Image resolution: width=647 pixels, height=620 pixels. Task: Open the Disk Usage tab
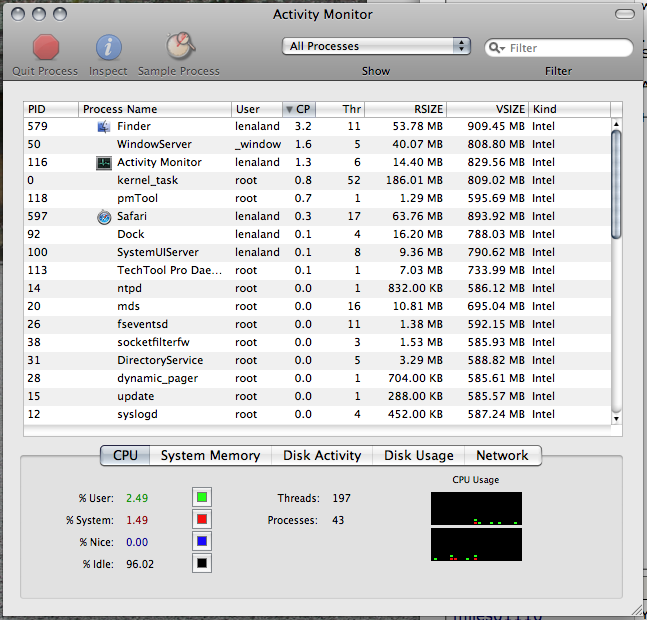point(418,455)
